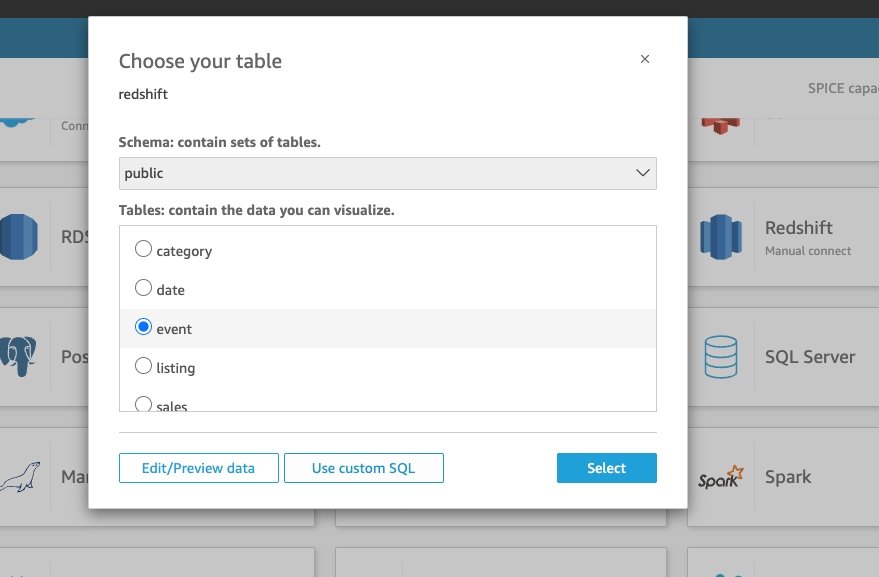Click the Redshift manual connect icon
This screenshot has height=577, width=879.
[x=721, y=237]
